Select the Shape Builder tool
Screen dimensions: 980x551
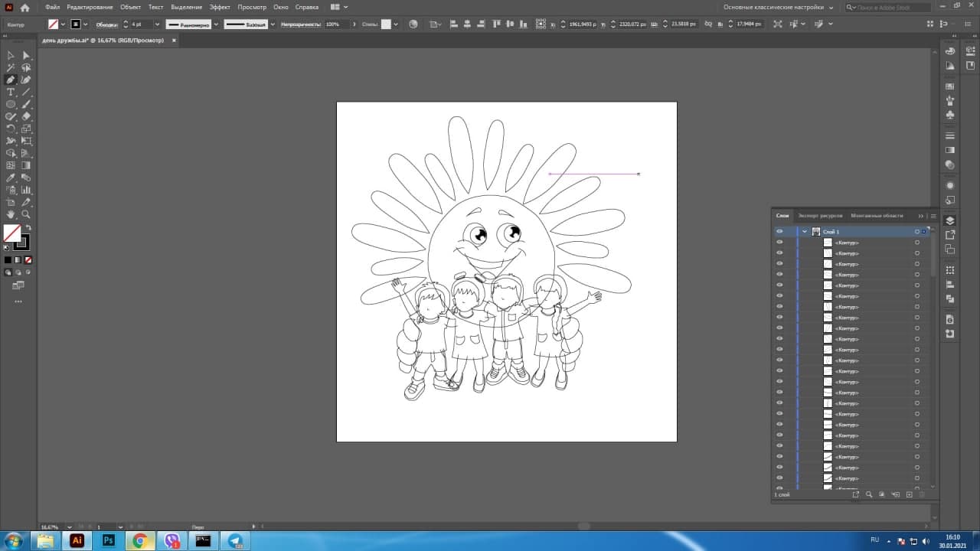click(11, 153)
